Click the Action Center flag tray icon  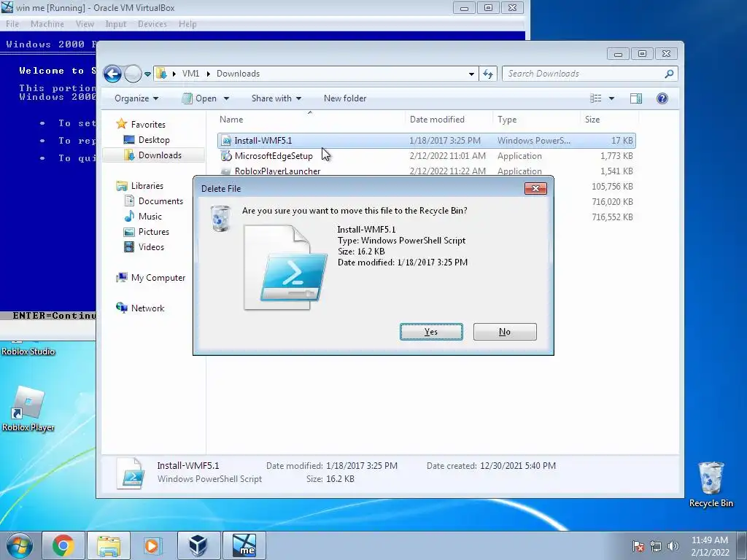point(638,546)
